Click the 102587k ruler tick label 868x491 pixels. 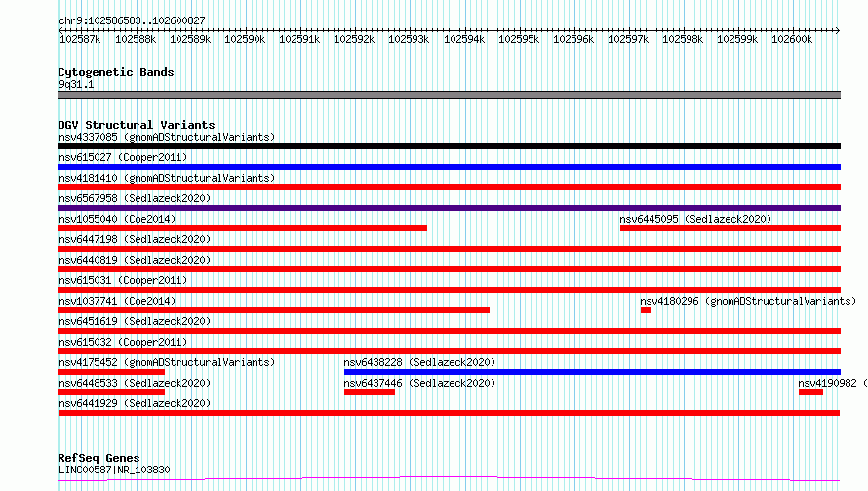point(80,39)
